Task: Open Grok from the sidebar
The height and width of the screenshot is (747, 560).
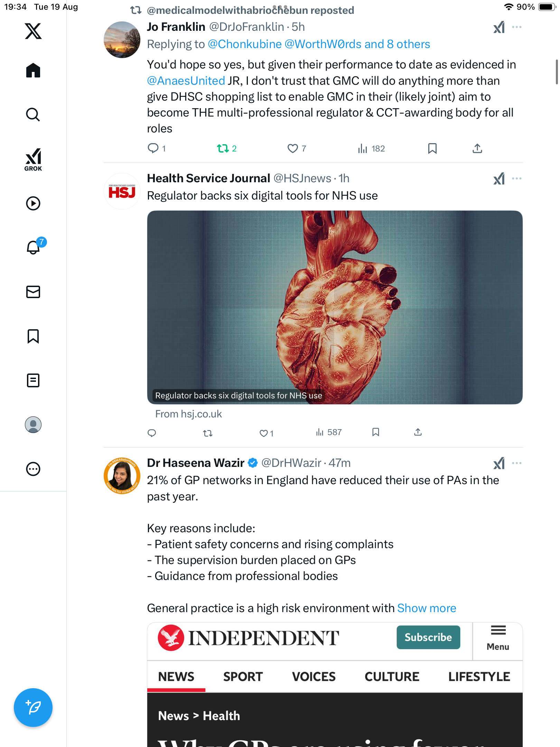Action: (x=33, y=159)
